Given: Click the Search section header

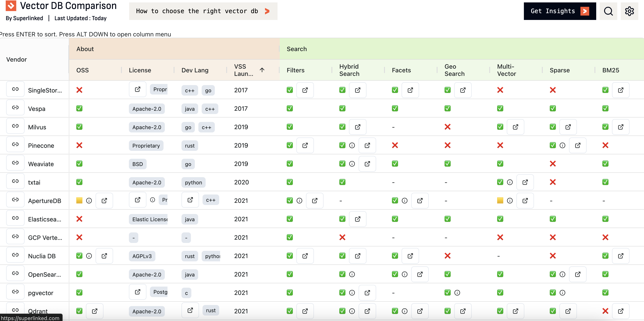Looking at the screenshot, I should pyautogui.click(x=297, y=49).
